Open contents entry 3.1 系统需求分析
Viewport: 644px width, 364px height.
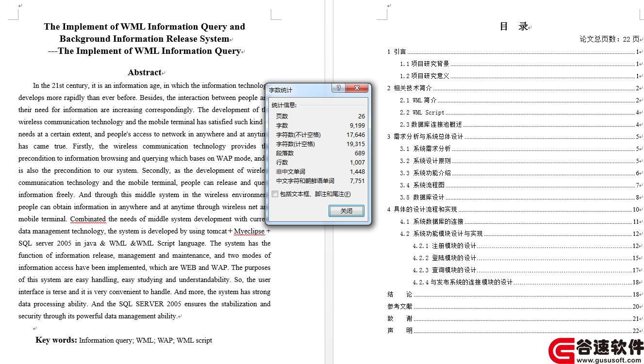point(520,149)
